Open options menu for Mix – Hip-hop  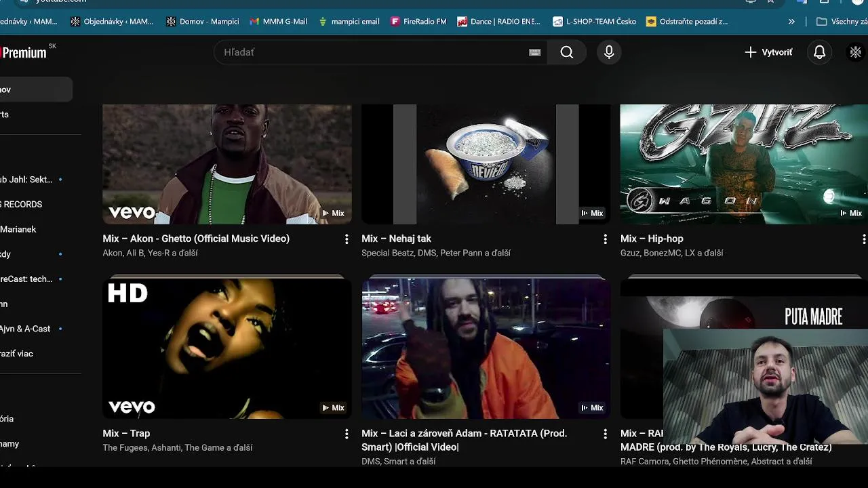(863, 239)
